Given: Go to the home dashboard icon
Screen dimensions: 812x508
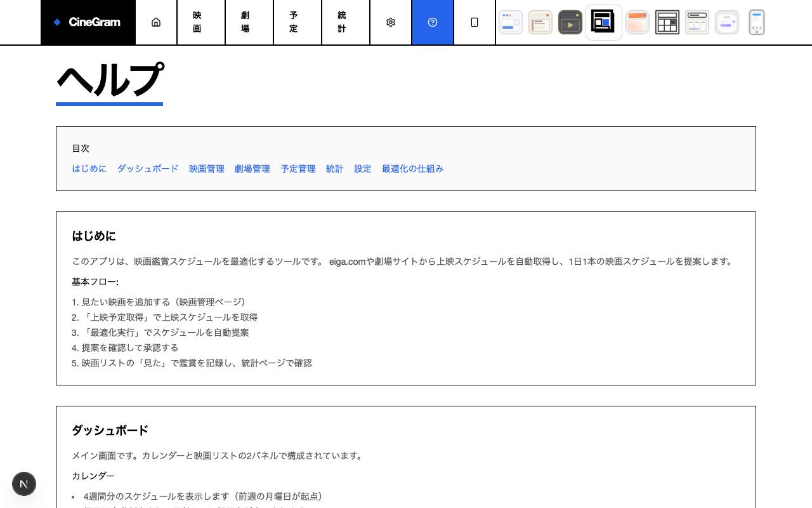Looking at the screenshot, I should point(156,22).
